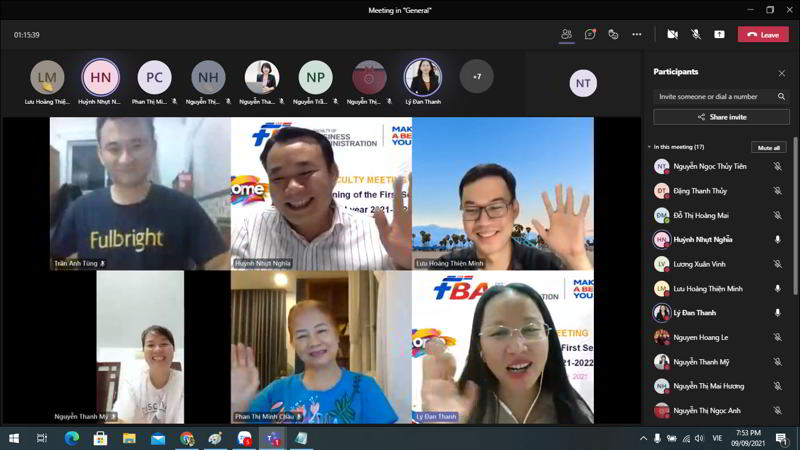Leave the meeting
The image size is (800, 450).
tap(763, 34)
